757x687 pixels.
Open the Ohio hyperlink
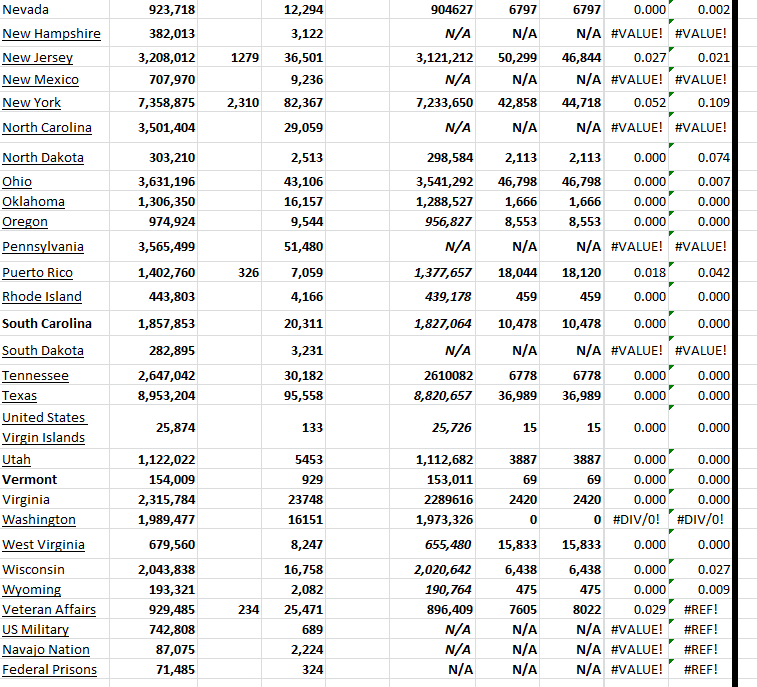coord(17,182)
